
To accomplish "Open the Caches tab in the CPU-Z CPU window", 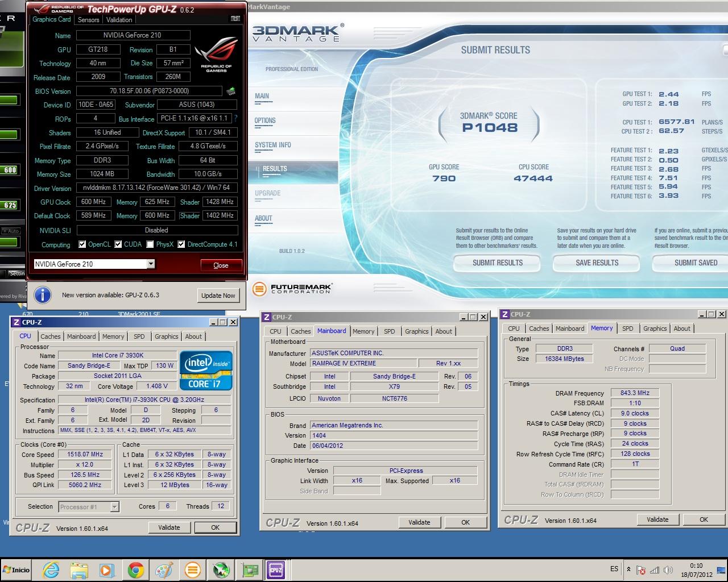I will pyautogui.click(x=51, y=336).
